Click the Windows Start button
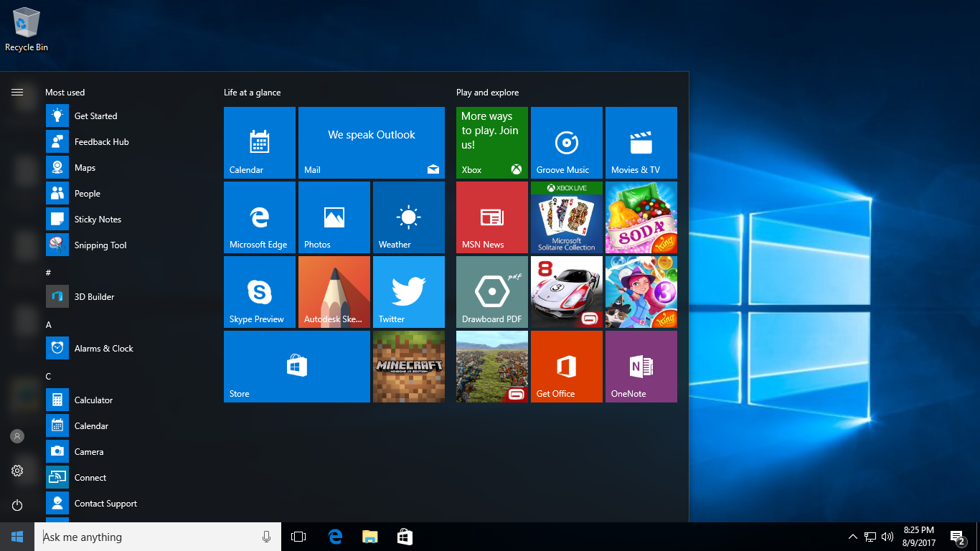 (17, 537)
